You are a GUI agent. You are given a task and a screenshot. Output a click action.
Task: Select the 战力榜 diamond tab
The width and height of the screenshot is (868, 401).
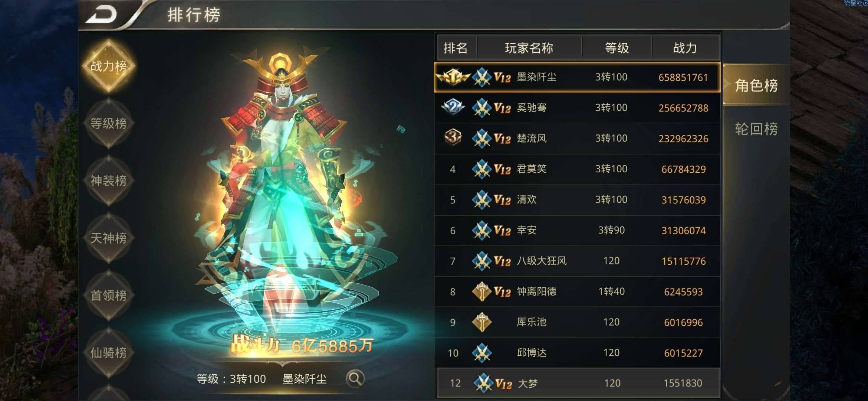[x=109, y=66]
